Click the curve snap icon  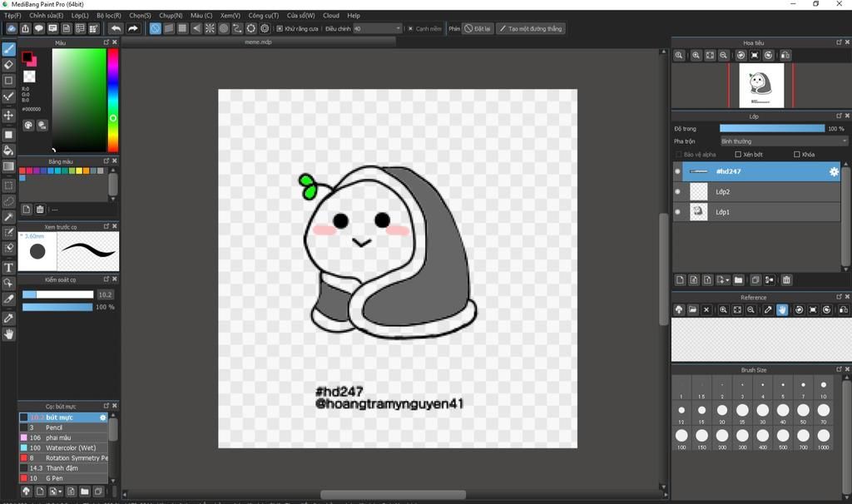[237, 28]
